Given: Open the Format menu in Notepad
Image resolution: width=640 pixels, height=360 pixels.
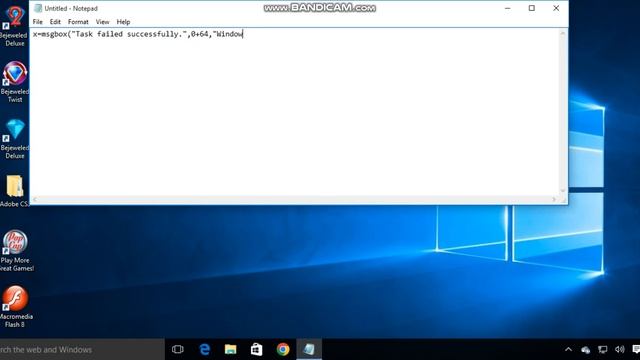Looking at the screenshot, I should 78,22.
